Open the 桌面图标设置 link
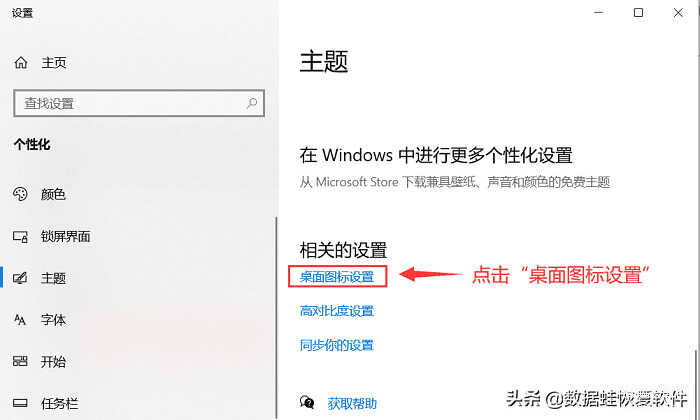 click(337, 277)
